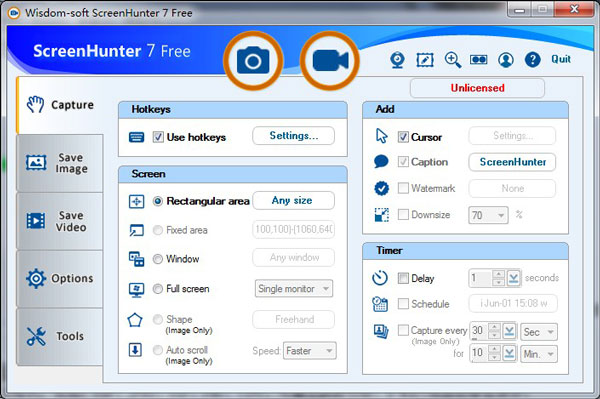Click the Caption speech bubble icon
Screen dimensions: 600x399
click(381, 162)
